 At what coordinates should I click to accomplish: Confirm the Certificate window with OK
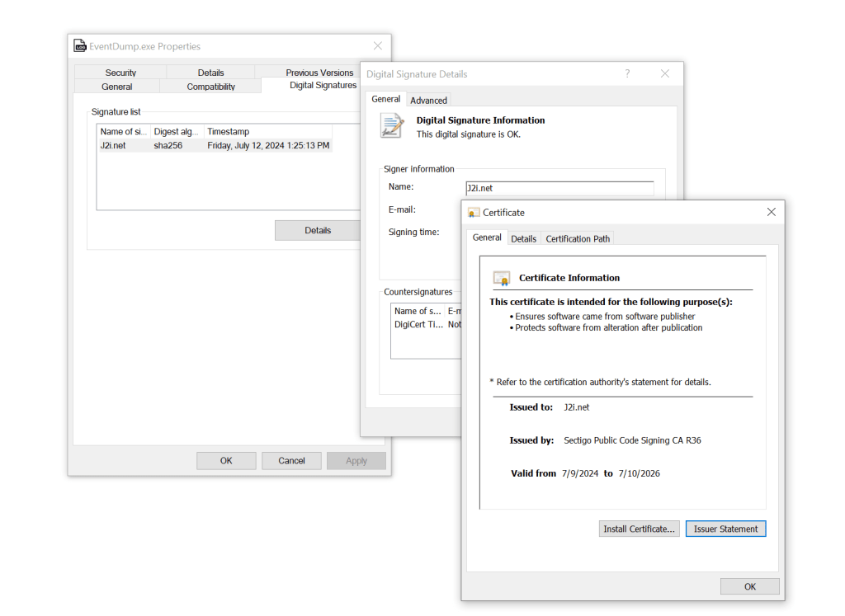[x=749, y=586]
